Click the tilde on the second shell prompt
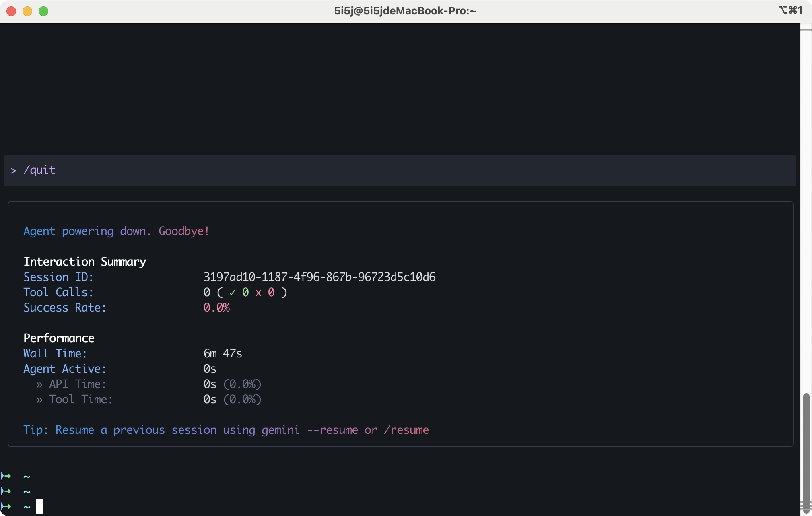 27,492
